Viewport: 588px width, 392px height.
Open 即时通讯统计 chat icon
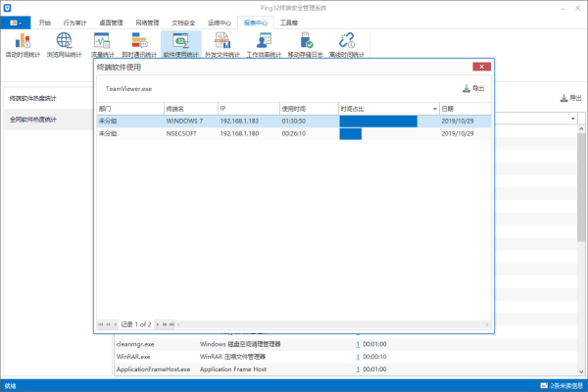(x=139, y=44)
